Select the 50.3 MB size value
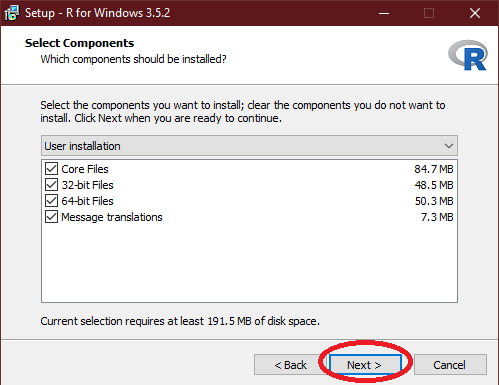Image resolution: width=499 pixels, height=385 pixels. click(x=434, y=201)
